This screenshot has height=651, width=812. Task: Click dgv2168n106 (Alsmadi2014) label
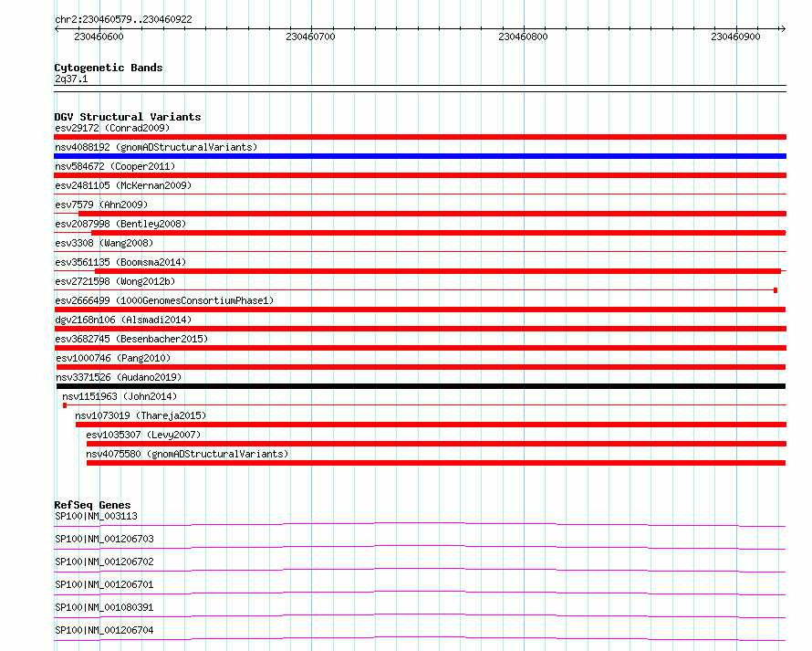[123, 320]
